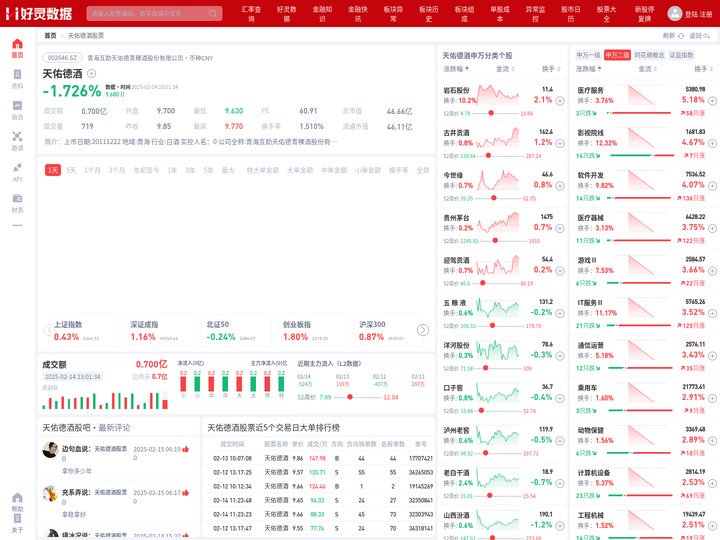Toggle 小单金额 chart series
Image resolution: width=720 pixels, height=540 pixels.
pos(368,170)
